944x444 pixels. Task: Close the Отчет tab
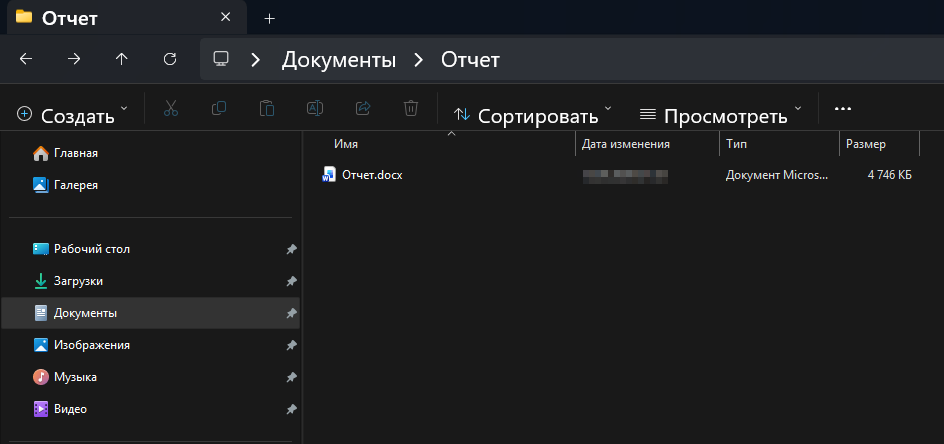point(226,17)
